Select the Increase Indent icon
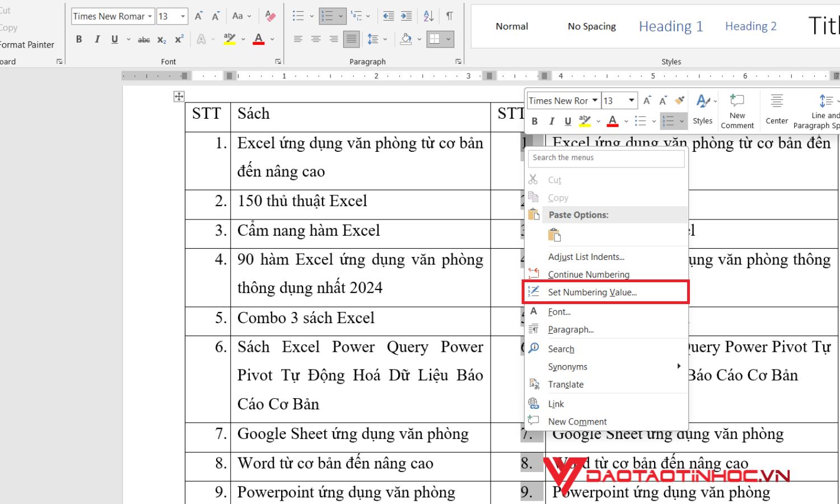This screenshot has width=840, height=504. click(405, 16)
